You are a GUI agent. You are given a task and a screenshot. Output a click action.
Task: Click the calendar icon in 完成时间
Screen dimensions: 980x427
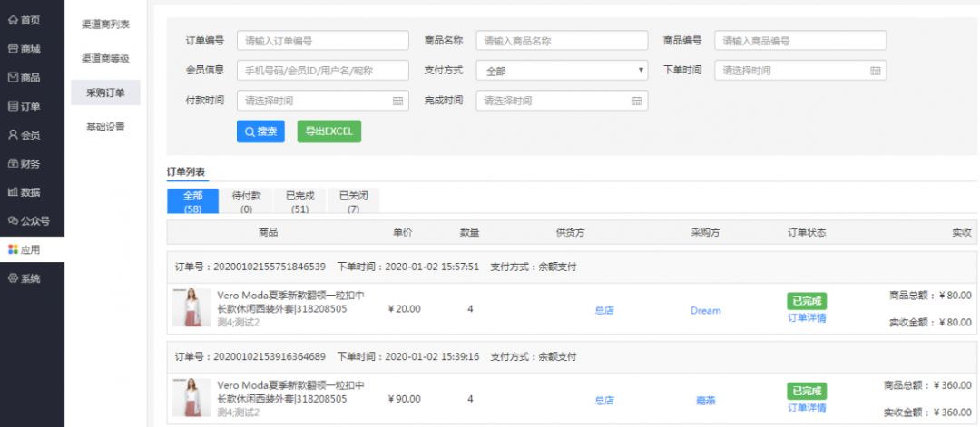coord(637,101)
